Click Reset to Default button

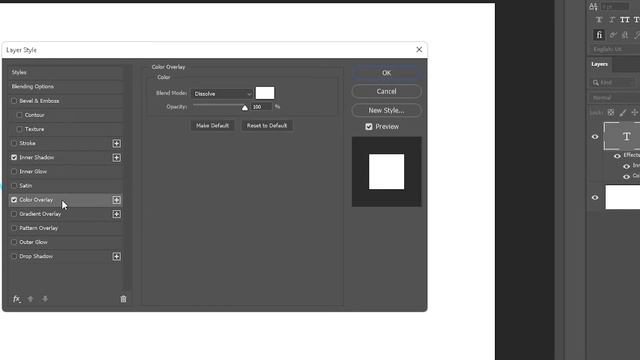[267, 126]
